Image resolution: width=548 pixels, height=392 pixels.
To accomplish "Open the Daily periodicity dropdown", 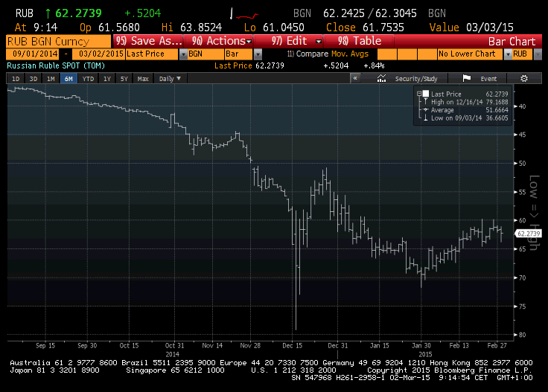I will point(170,79).
